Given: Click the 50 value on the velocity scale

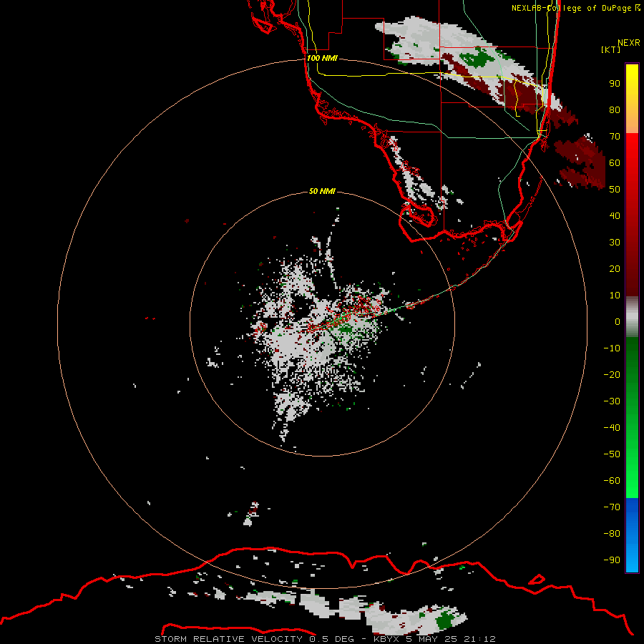Looking at the screenshot, I should [x=615, y=190].
